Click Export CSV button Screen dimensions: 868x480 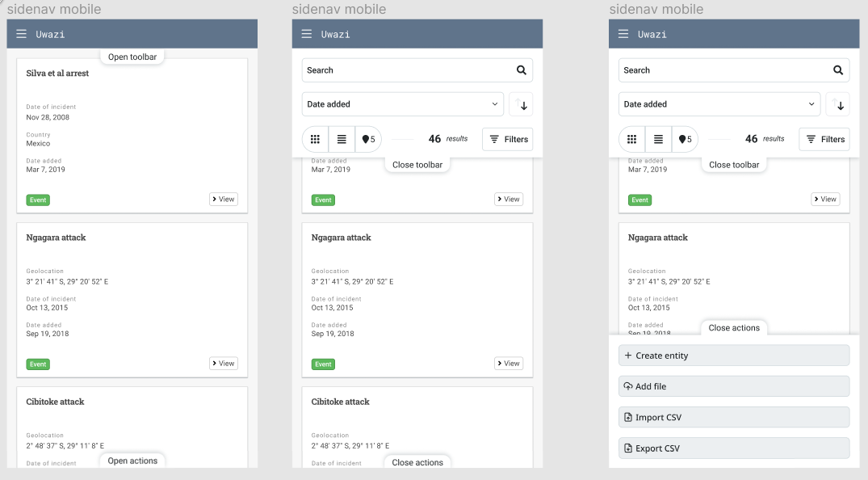pyautogui.click(x=734, y=448)
